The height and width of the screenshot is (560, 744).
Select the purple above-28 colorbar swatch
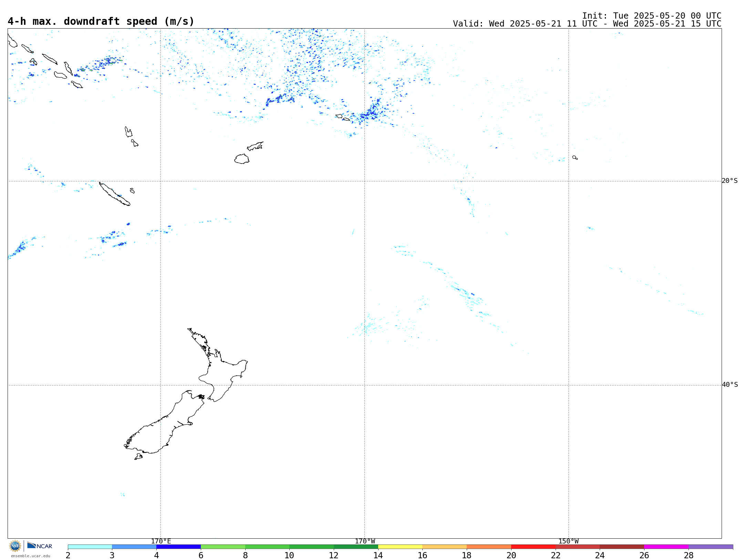click(x=711, y=547)
